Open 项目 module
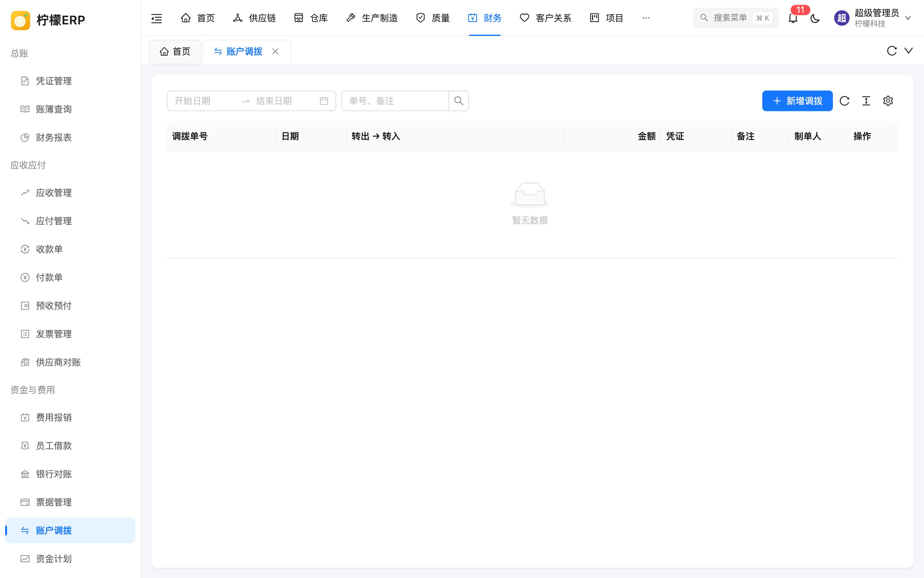The height and width of the screenshot is (578, 924). (606, 18)
